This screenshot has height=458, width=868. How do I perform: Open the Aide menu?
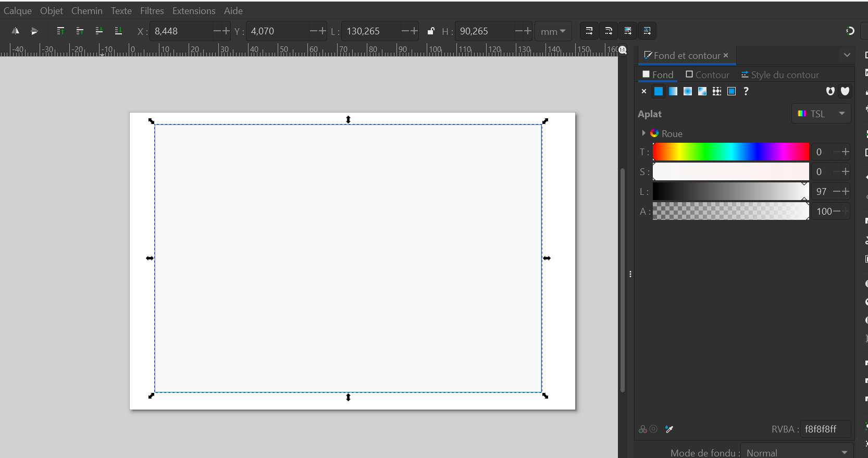tap(233, 10)
